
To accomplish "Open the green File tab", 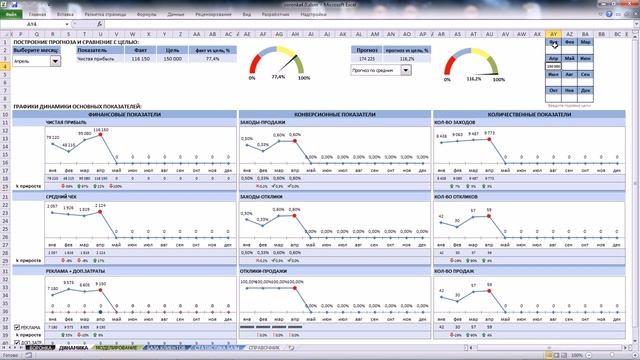I will pyautogui.click(x=11, y=14).
